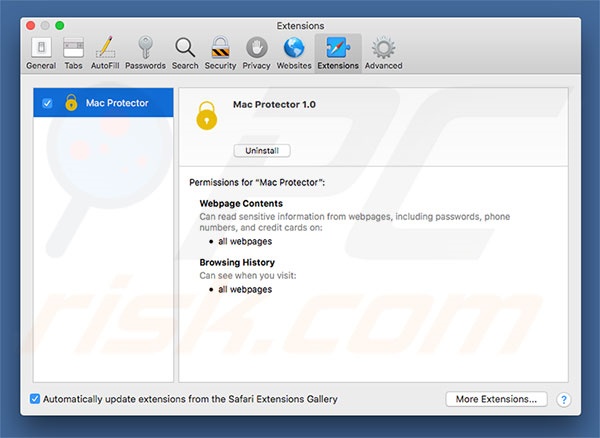Open the Privacy preferences pane

pos(256,54)
